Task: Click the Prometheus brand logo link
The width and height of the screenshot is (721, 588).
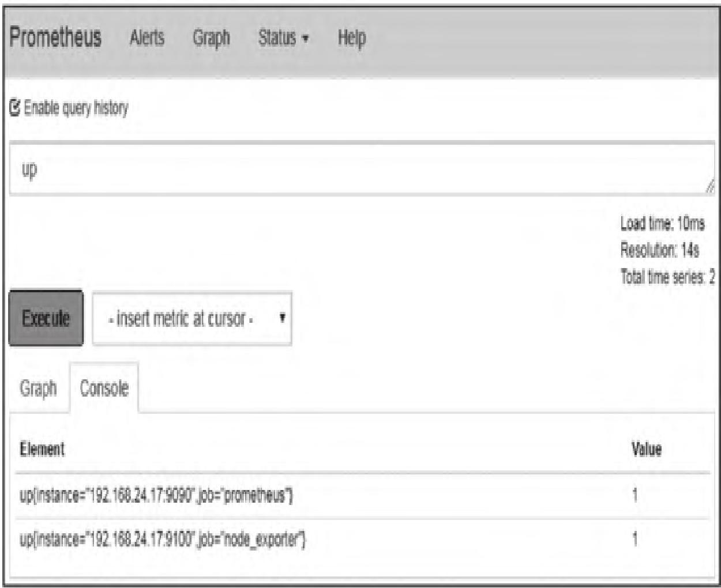Action: pyautogui.click(x=55, y=38)
